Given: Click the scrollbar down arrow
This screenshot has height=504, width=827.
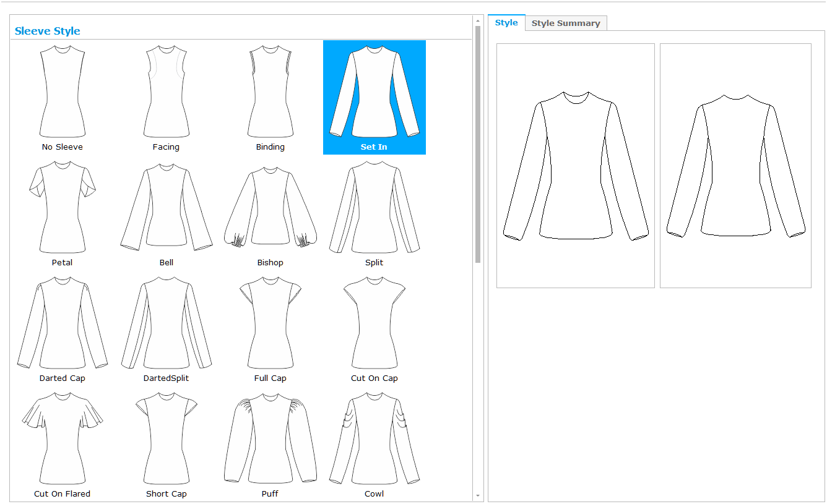Looking at the screenshot, I should click(478, 496).
